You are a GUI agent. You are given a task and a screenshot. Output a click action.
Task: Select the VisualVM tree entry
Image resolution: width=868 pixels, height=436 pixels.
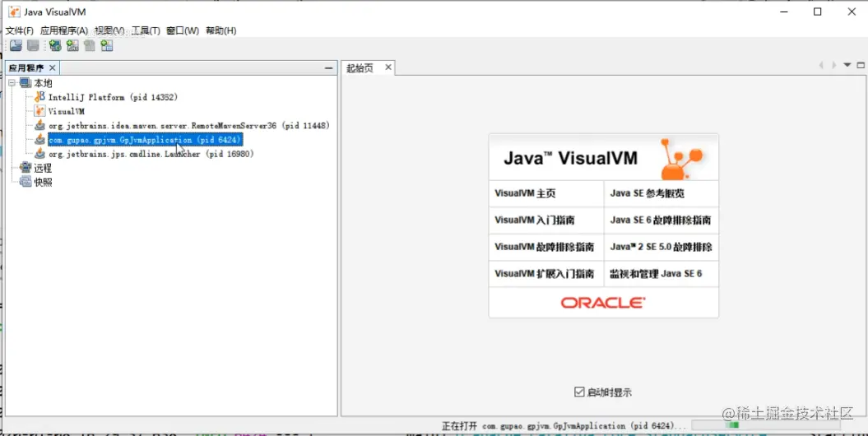pyautogui.click(x=67, y=111)
